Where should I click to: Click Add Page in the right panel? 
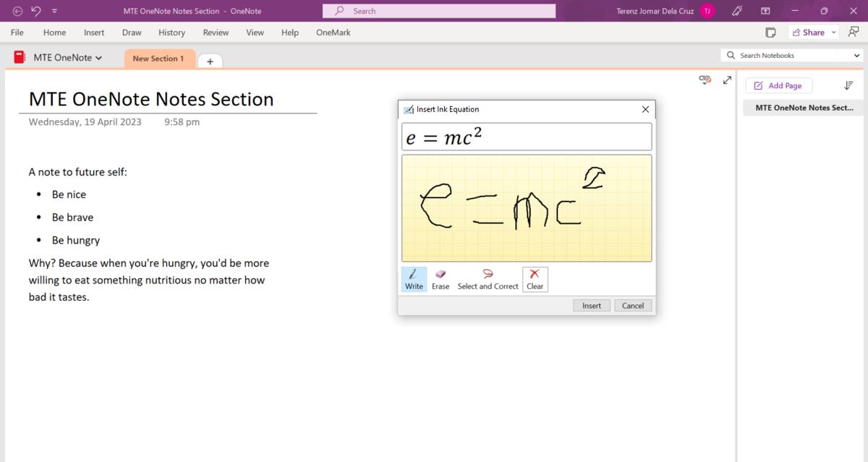(778, 85)
